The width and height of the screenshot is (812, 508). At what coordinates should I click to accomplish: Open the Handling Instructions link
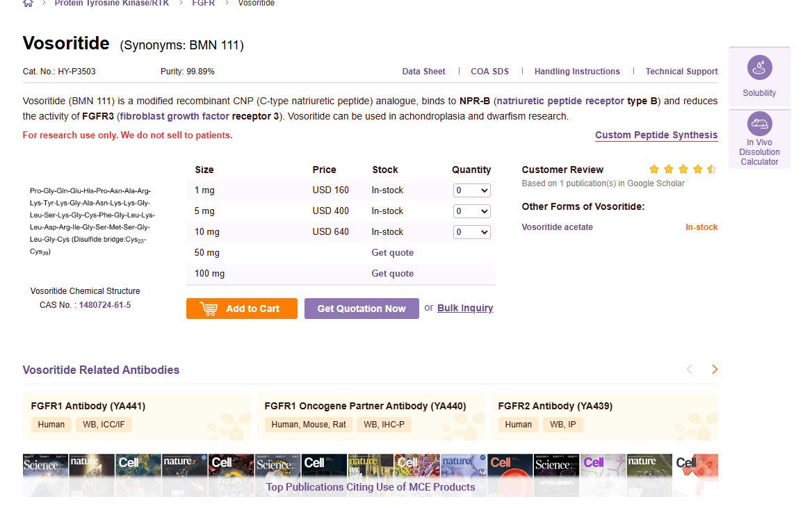click(576, 72)
